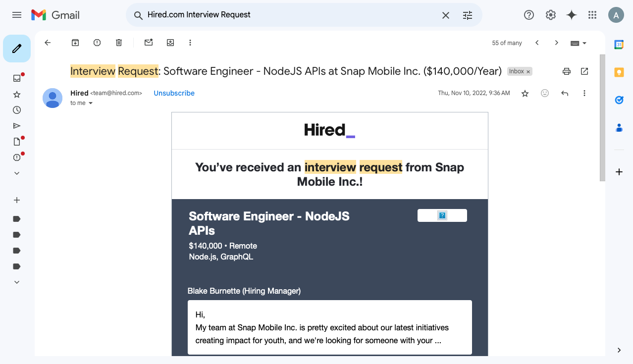Viewport: 633px width, 364px height.
Task: Toggle the main Gmail menu
Action: point(16,15)
